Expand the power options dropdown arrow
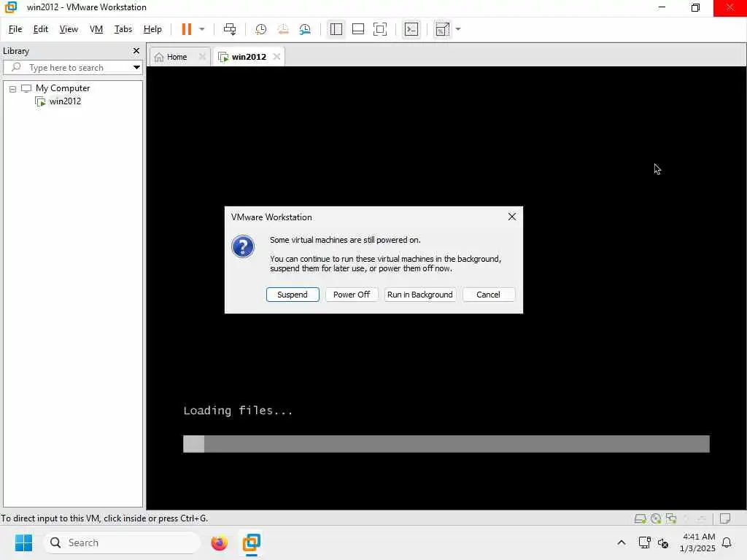Image resolution: width=747 pixels, height=560 pixels. (202, 29)
